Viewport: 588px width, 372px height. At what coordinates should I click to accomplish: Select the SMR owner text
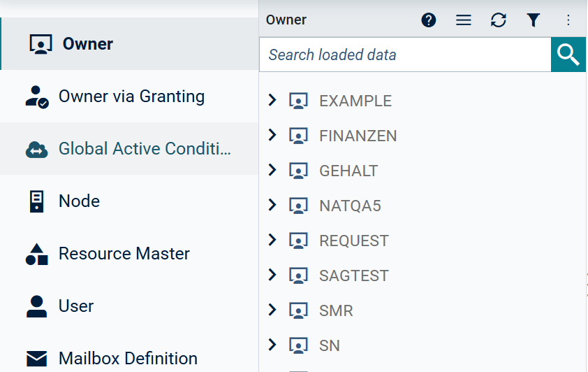[x=336, y=310]
